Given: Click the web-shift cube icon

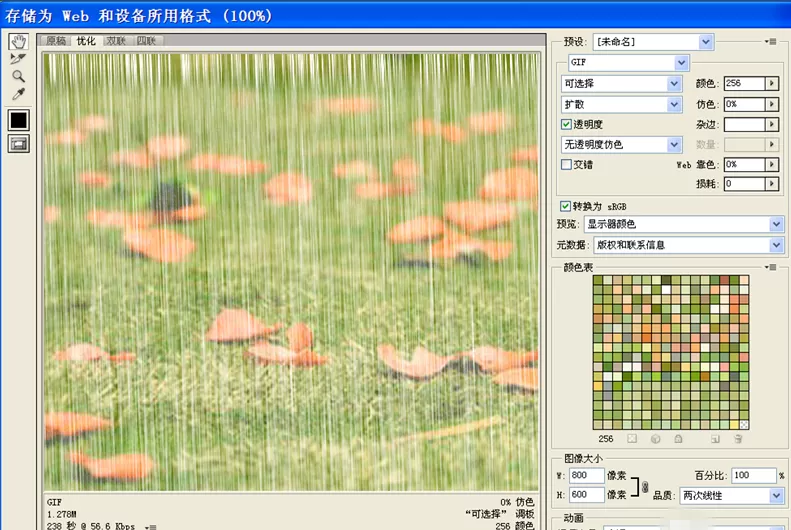Looking at the screenshot, I should tap(655, 439).
